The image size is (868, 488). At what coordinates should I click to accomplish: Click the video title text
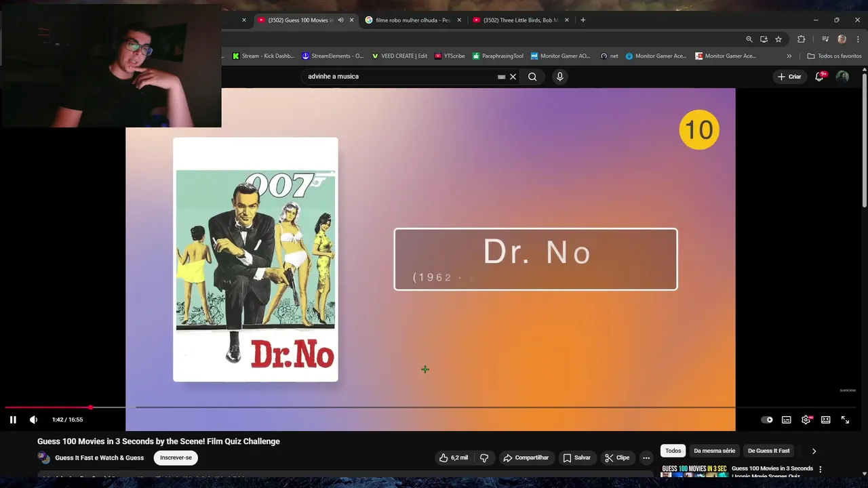(159, 441)
